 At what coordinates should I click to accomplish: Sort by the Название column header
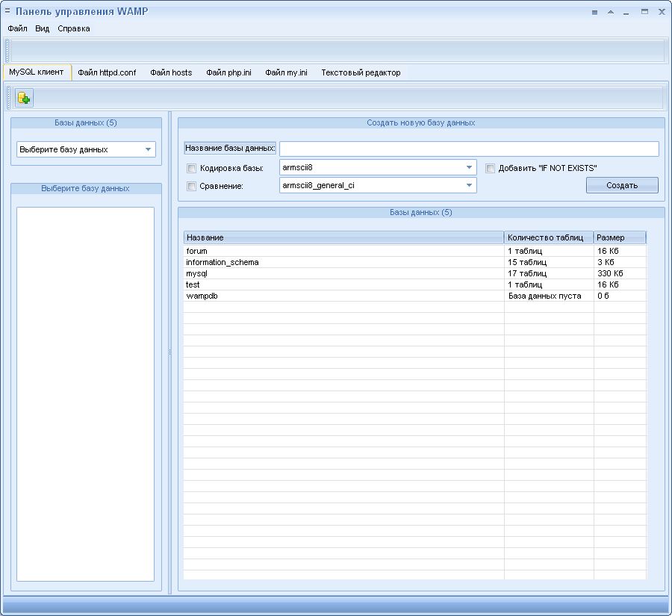click(343, 237)
